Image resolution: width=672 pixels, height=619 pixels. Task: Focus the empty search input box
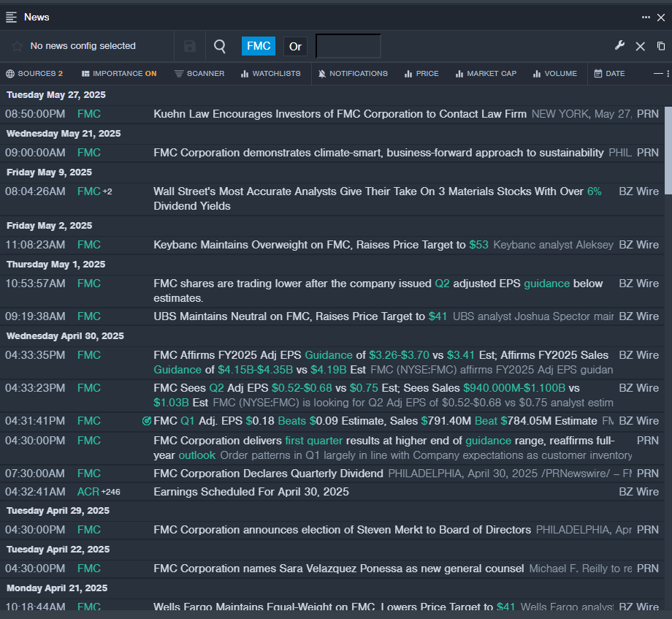pyautogui.click(x=348, y=46)
